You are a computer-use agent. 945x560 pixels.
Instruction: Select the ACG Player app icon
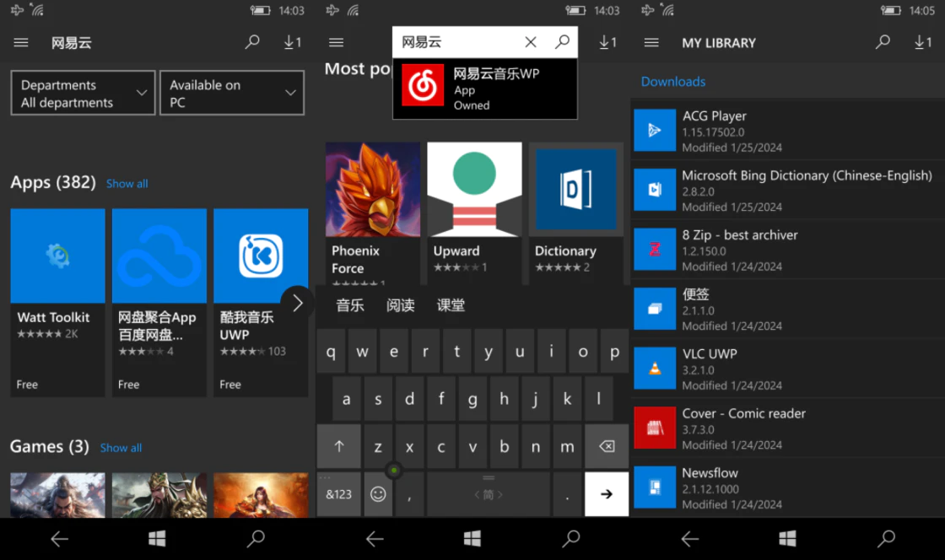pos(655,131)
